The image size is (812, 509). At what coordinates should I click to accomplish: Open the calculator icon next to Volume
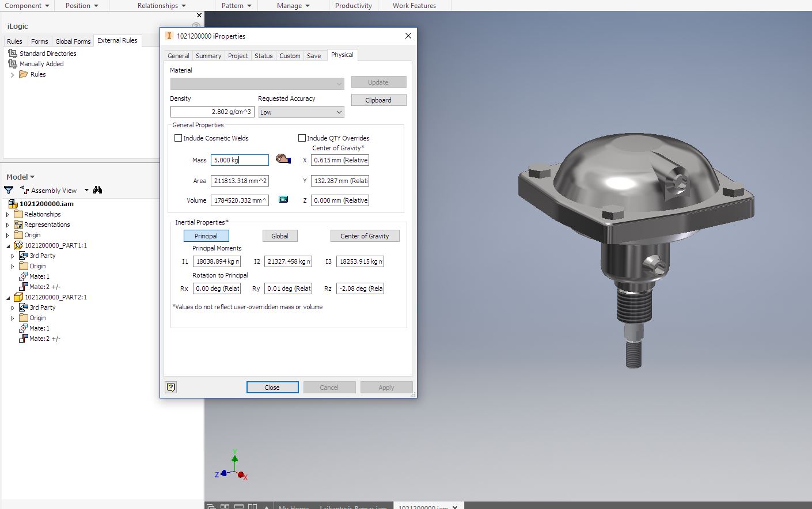pos(283,199)
